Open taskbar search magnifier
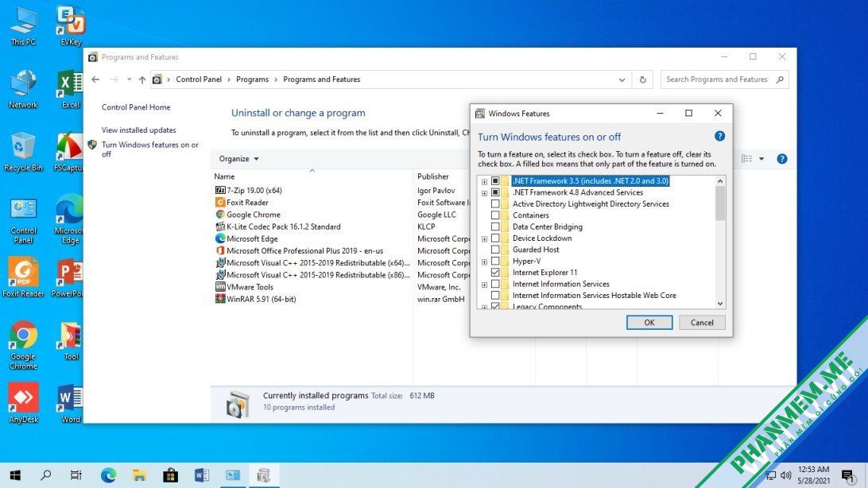The height and width of the screenshot is (488, 868). tap(46, 475)
